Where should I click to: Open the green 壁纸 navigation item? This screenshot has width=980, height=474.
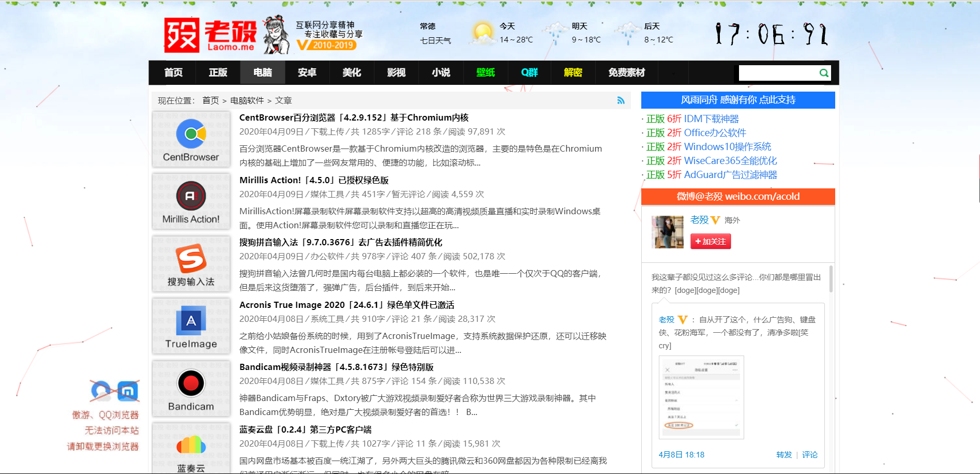click(486, 72)
